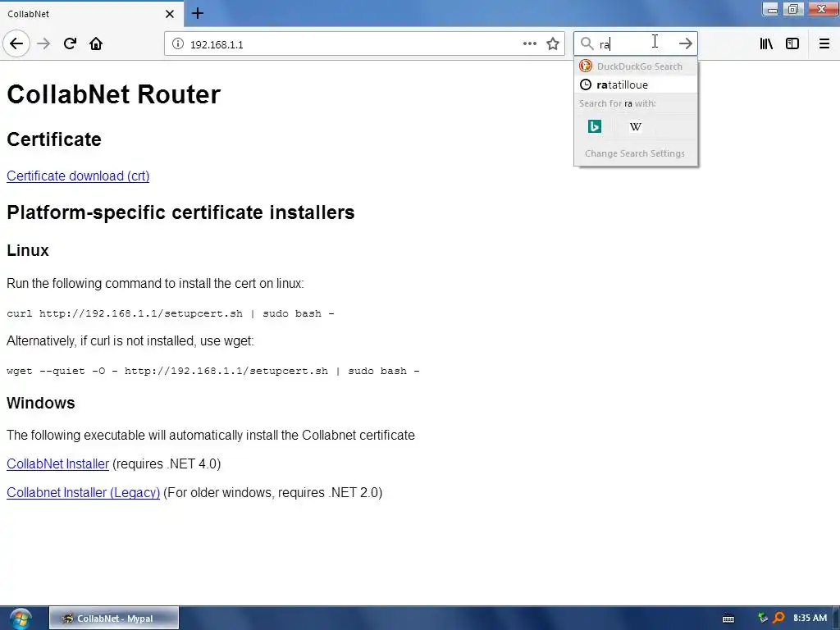Viewport: 840px width, 630px height.
Task: Click the magnifier icon in search box
Action: 587,43
